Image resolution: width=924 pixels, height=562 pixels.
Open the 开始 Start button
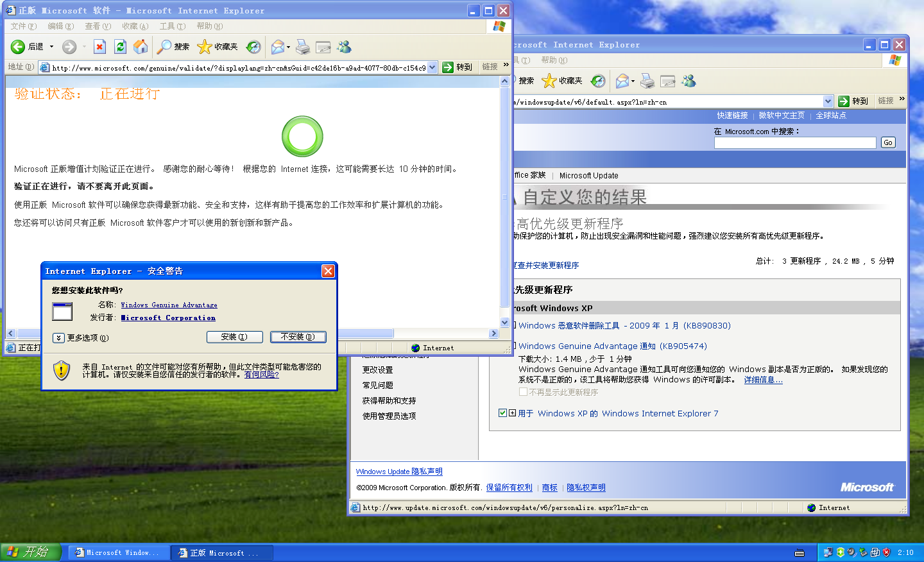(x=30, y=552)
